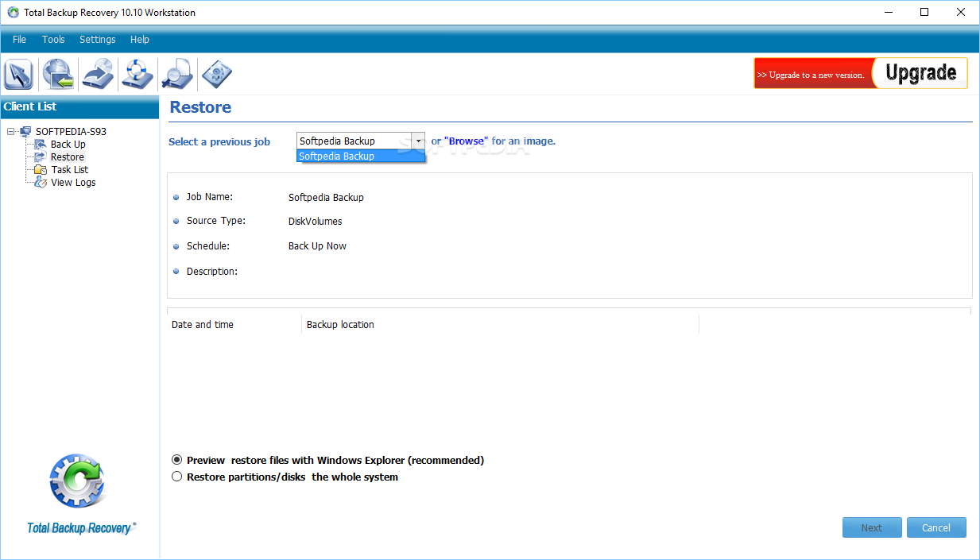
Task: Open the Help menu
Action: pos(140,40)
